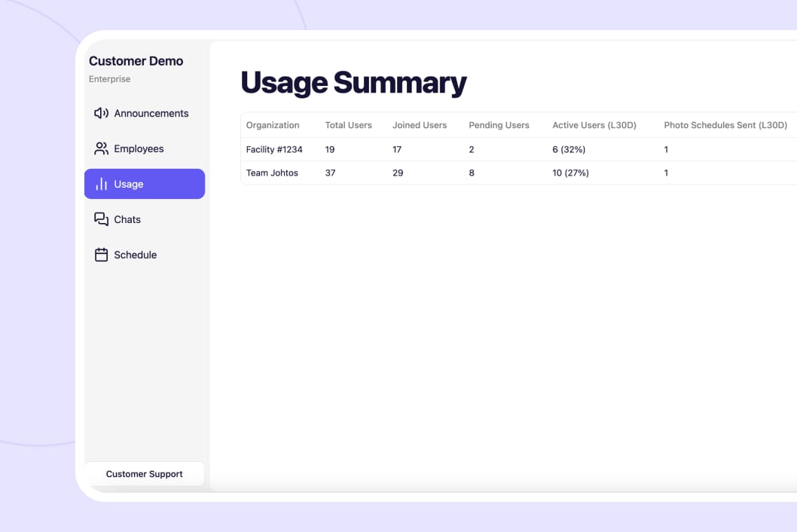Click joined users value 17
The image size is (797, 532).
point(397,149)
